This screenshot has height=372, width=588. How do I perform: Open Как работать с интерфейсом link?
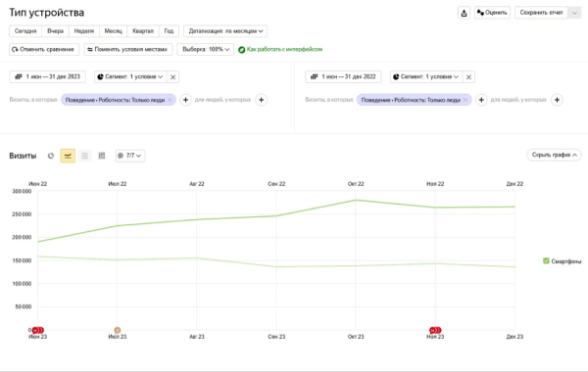280,50
